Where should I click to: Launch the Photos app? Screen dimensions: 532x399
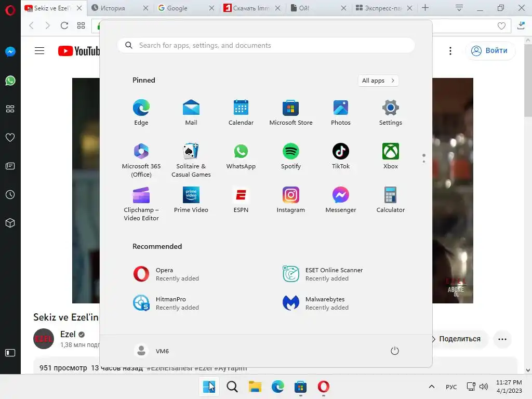(341, 113)
